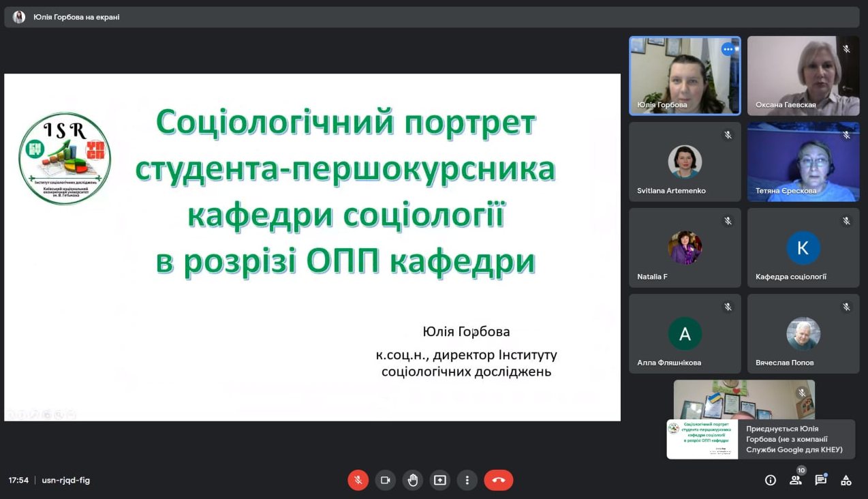This screenshot has height=499, width=868.
Task: Click the present screen button
Action: pos(439,480)
